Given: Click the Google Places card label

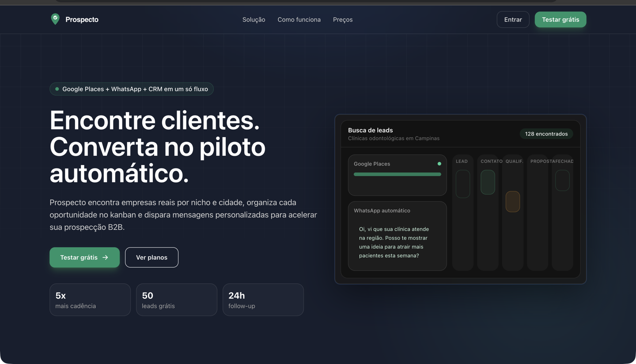Looking at the screenshot, I should pyautogui.click(x=372, y=164).
